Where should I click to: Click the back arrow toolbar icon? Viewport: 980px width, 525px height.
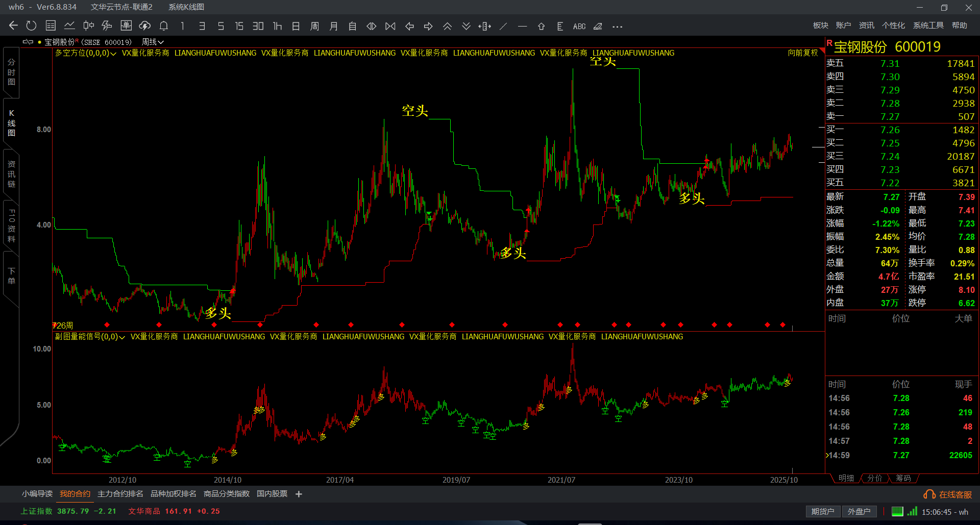[13, 26]
